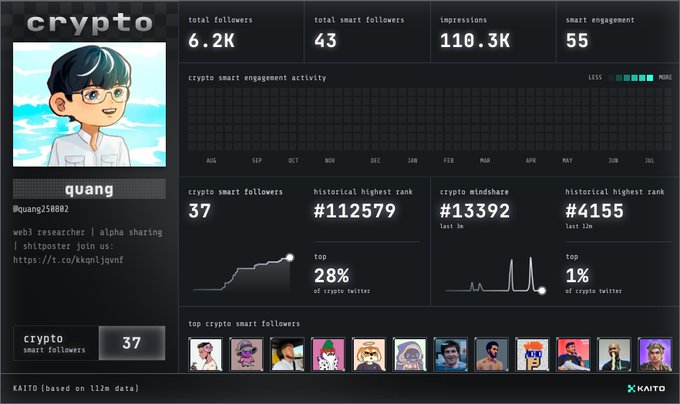Open the pink-haired side-profile sketch follower avatar

tap(206, 354)
